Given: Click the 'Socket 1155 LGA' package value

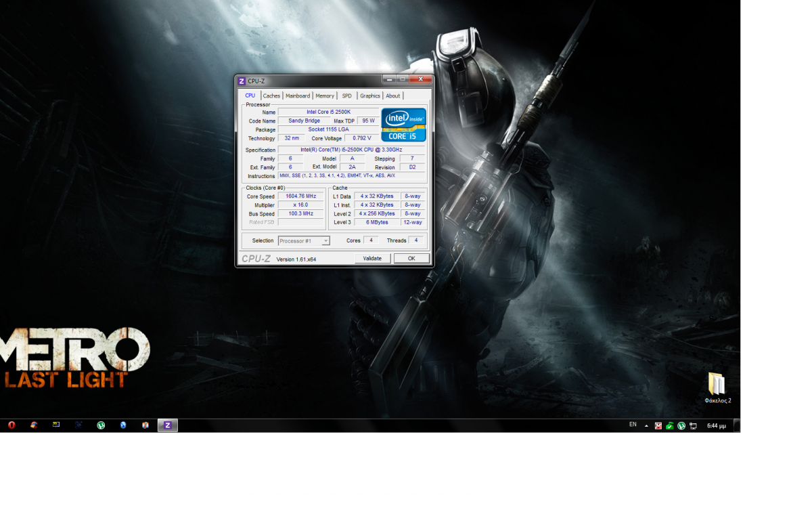Looking at the screenshot, I should click(x=328, y=129).
